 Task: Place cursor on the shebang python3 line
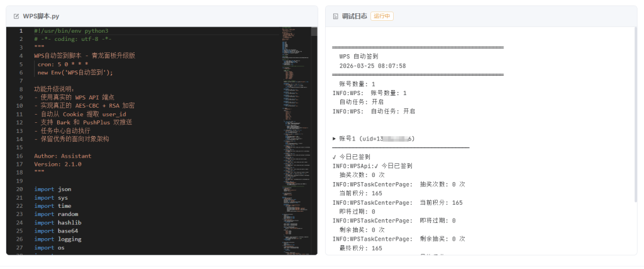71,31
